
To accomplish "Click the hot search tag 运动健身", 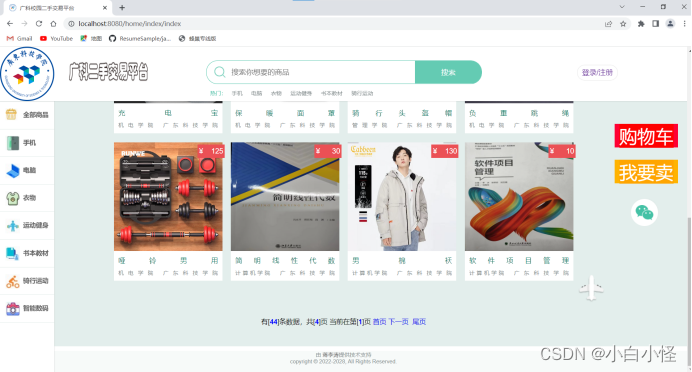I will pos(301,94).
